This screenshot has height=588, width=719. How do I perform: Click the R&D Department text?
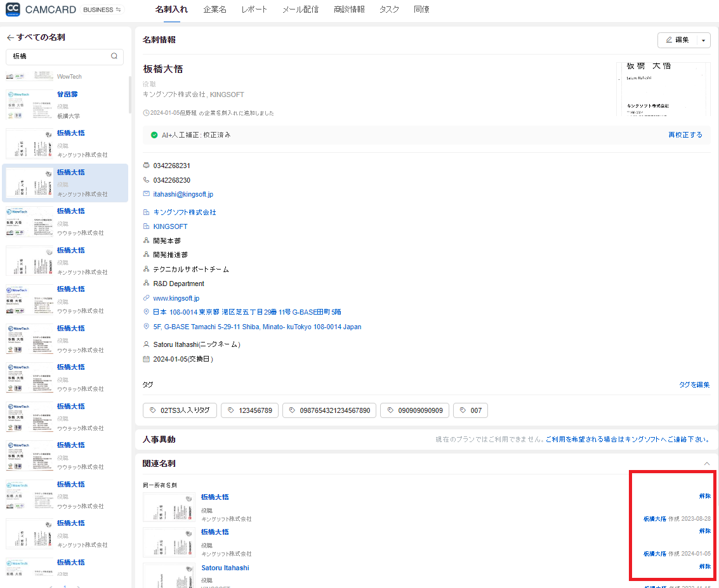pyautogui.click(x=178, y=284)
